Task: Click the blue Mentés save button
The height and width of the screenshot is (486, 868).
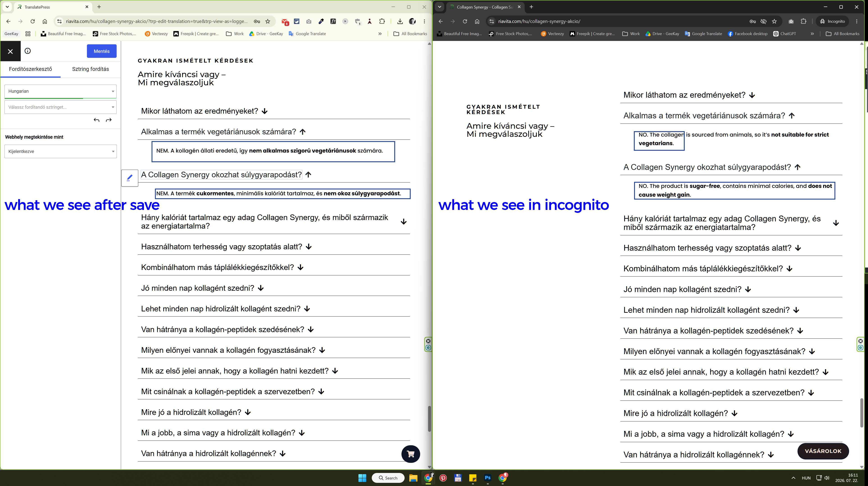Action: tap(101, 51)
